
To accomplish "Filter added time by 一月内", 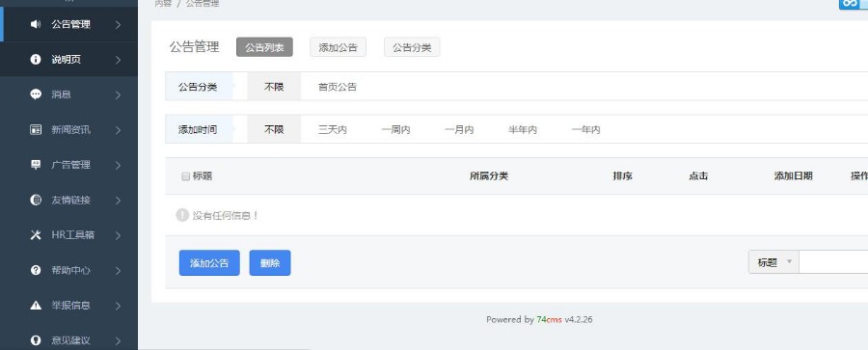I will click(459, 129).
